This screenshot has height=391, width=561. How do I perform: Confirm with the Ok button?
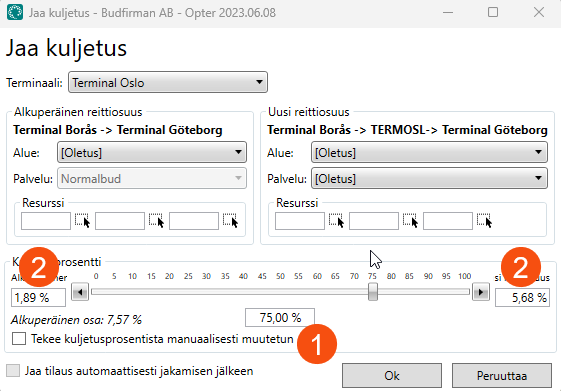(392, 376)
